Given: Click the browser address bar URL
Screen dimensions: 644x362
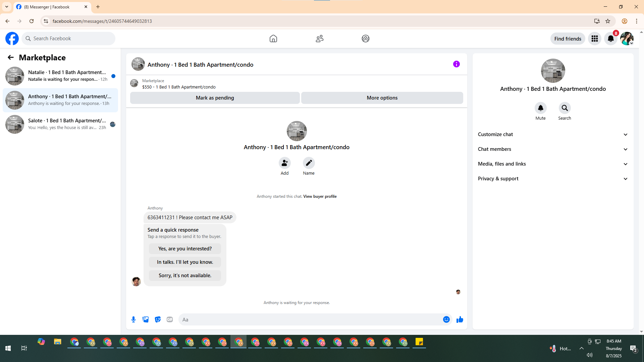Looking at the screenshot, I should point(102,21).
